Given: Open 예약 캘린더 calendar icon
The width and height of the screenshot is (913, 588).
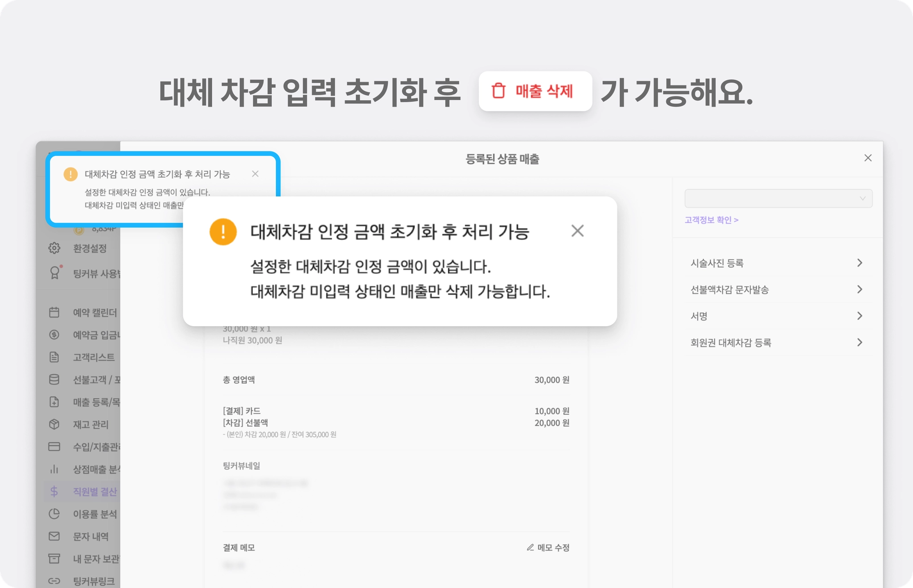Looking at the screenshot, I should [x=54, y=312].
